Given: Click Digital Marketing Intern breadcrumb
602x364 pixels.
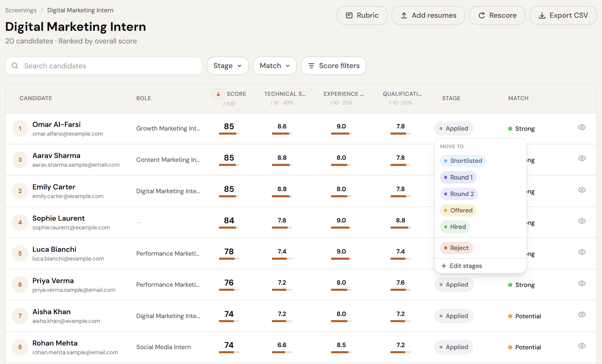Looking at the screenshot, I should 80,10.
